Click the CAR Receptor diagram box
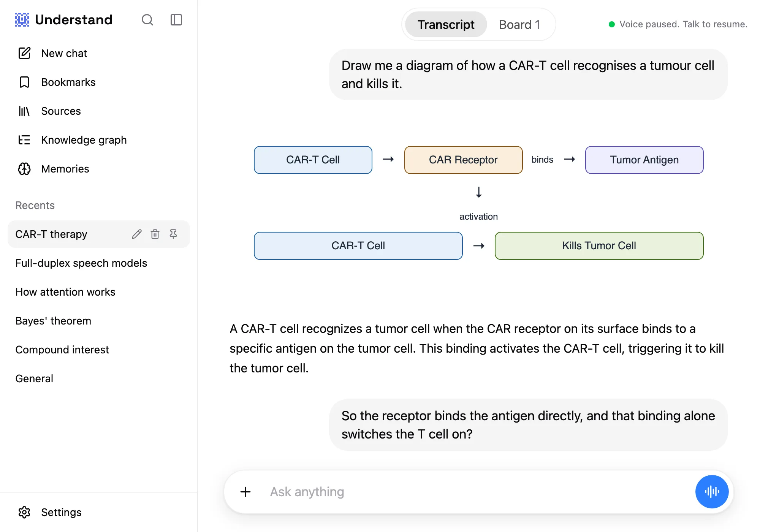Screen dimensions: 760x532 tap(464, 160)
